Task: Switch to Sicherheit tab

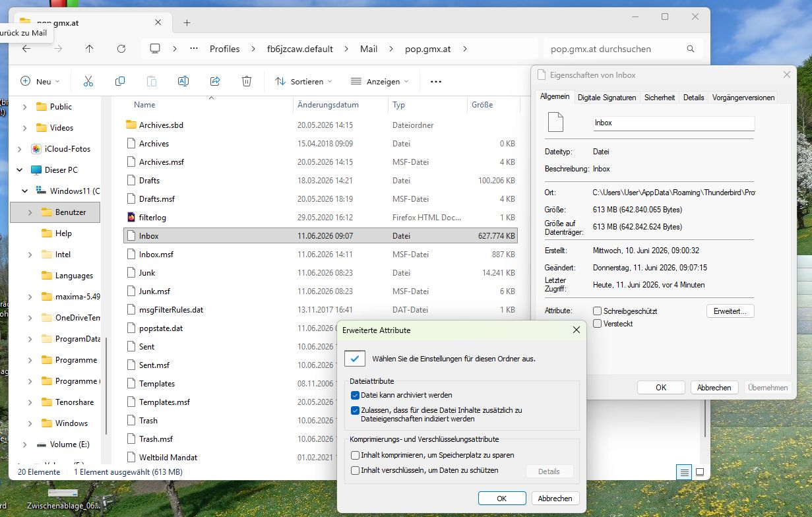Action: (660, 98)
